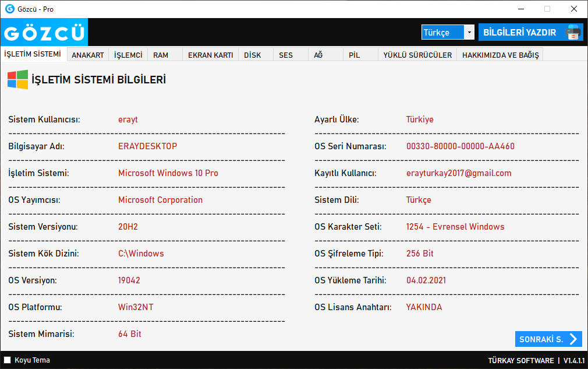Image resolution: width=588 pixels, height=369 pixels.
Task: Click the license key value YAKINDA
Action: (x=424, y=307)
